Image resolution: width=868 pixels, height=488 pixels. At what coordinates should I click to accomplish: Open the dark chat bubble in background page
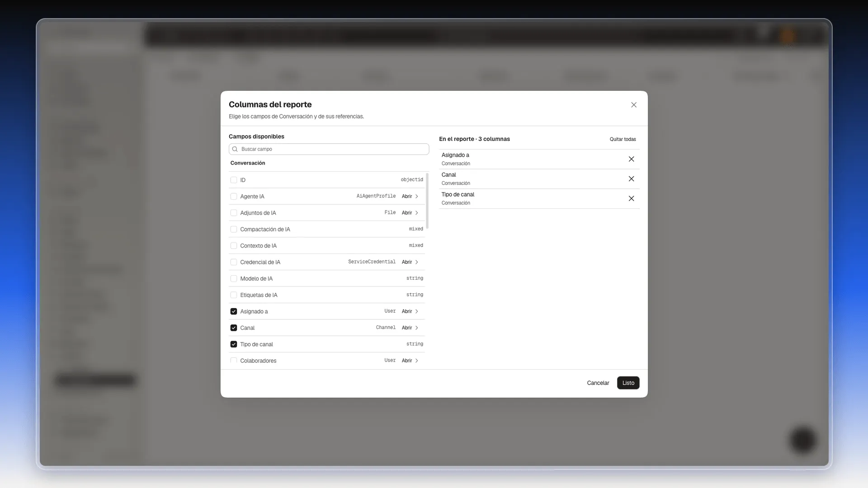tap(803, 440)
